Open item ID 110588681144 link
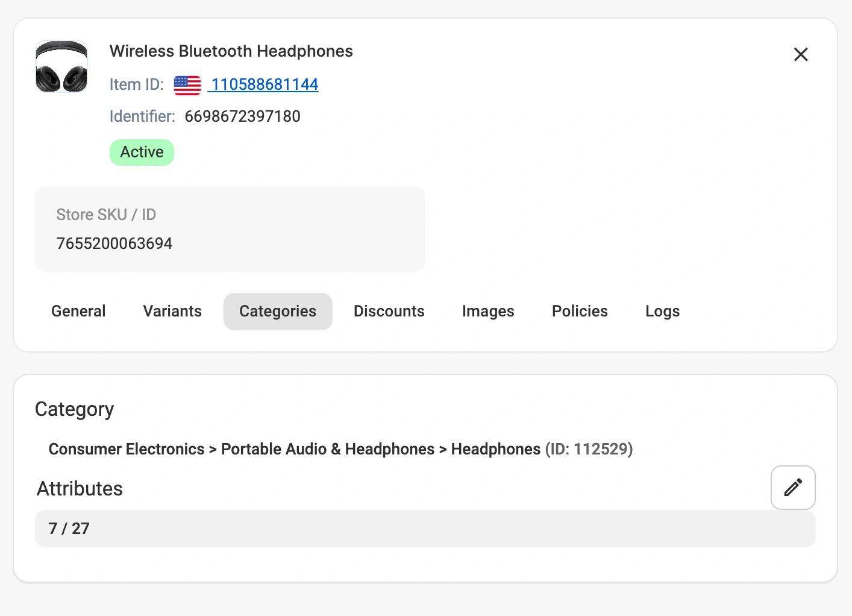852x616 pixels. [264, 84]
